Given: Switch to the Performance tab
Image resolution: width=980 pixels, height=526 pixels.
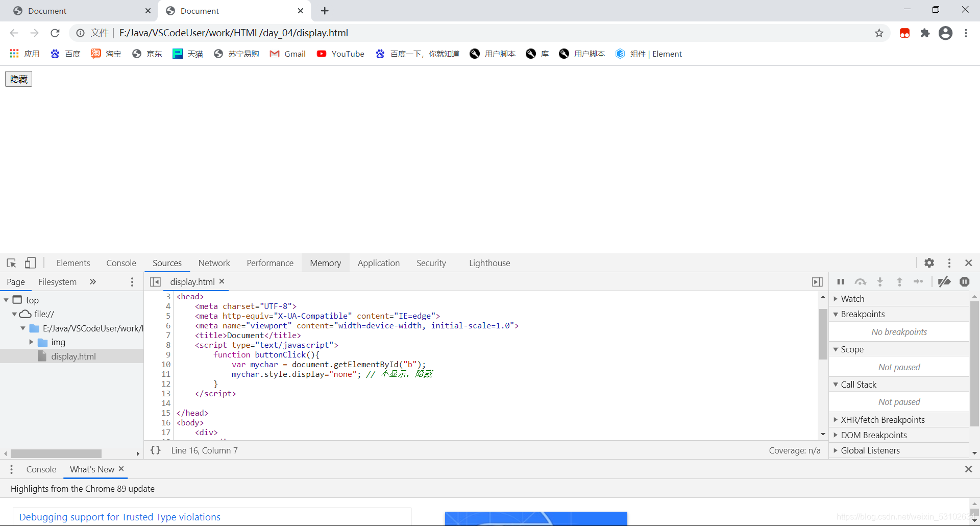Looking at the screenshot, I should click(x=270, y=263).
